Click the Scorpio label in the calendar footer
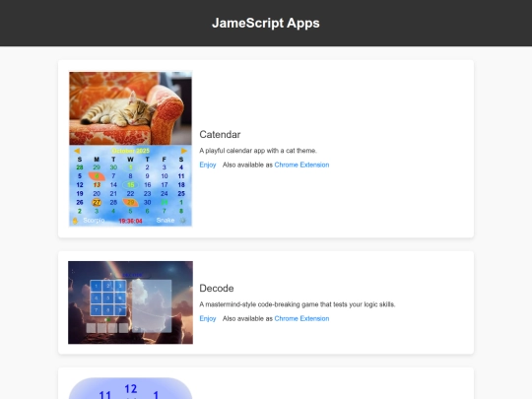 tap(94, 221)
